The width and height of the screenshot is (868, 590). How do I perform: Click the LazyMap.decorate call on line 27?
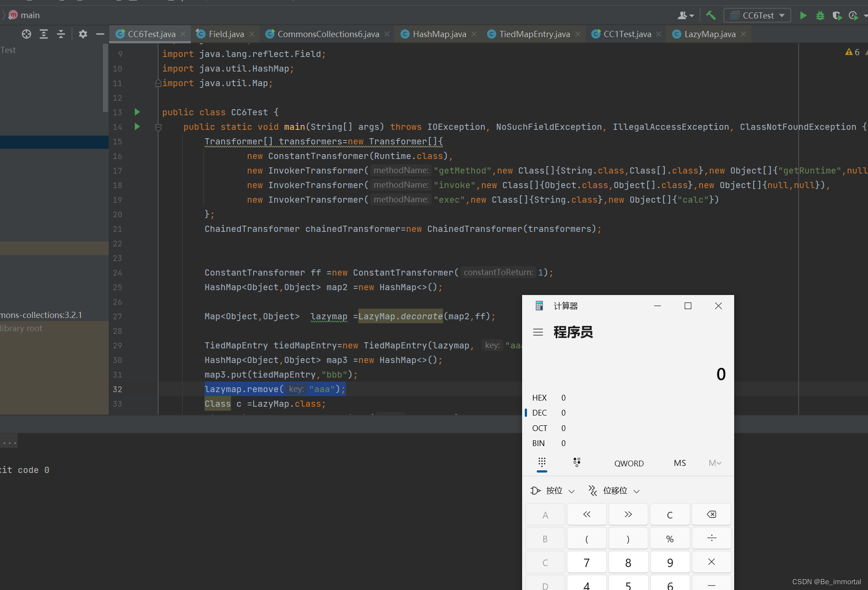point(400,316)
